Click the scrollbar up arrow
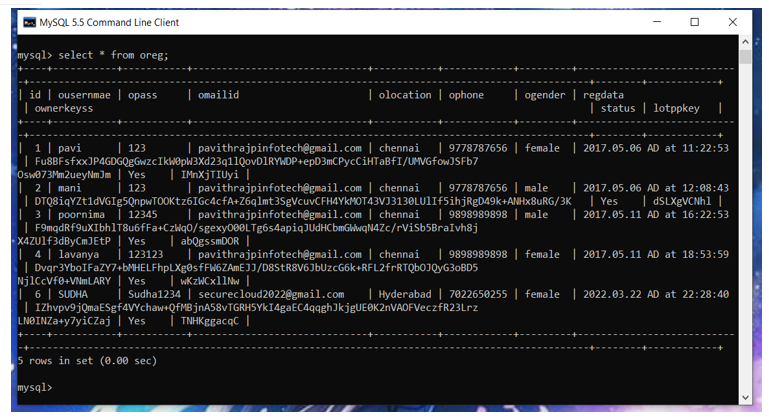Viewport: 769px width, 420px height. [745, 42]
